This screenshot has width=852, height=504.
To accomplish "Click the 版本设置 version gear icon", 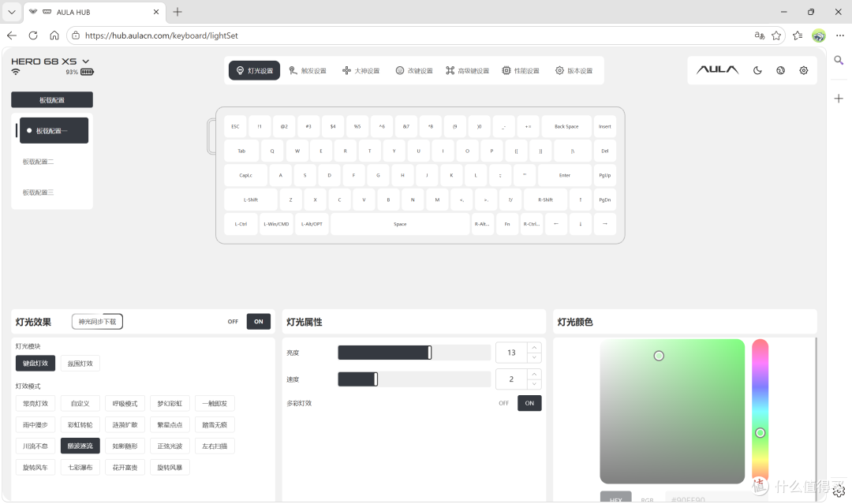I will (x=559, y=71).
